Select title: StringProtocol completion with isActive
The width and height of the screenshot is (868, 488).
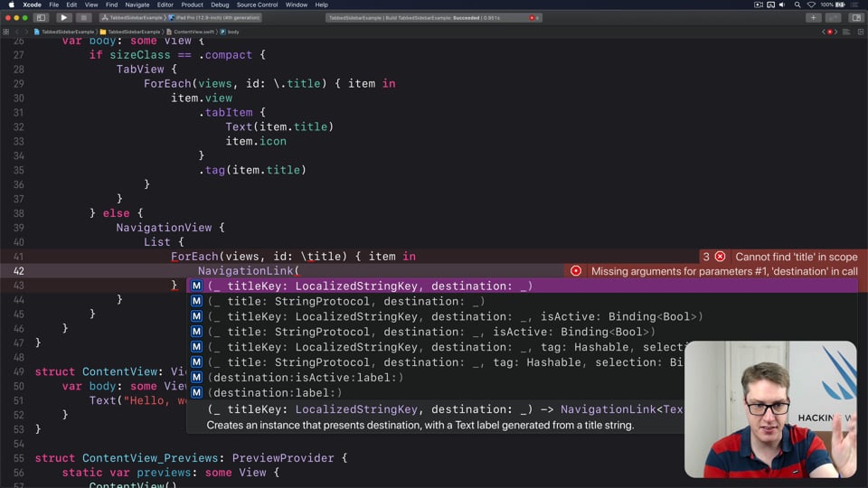pyautogui.click(x=522, y=332)
